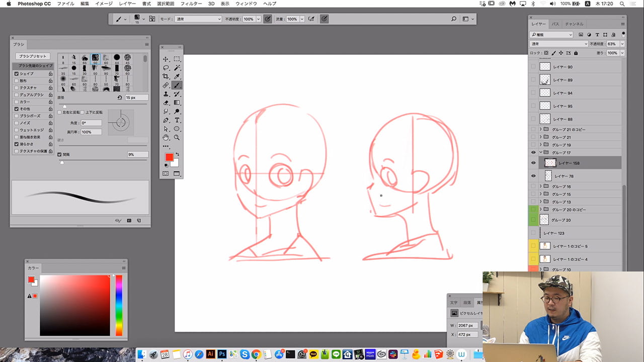Open the 塗り fill 100% dropdown arrow
The width and height of the screenshot is (644, 362).
(622, 53)
